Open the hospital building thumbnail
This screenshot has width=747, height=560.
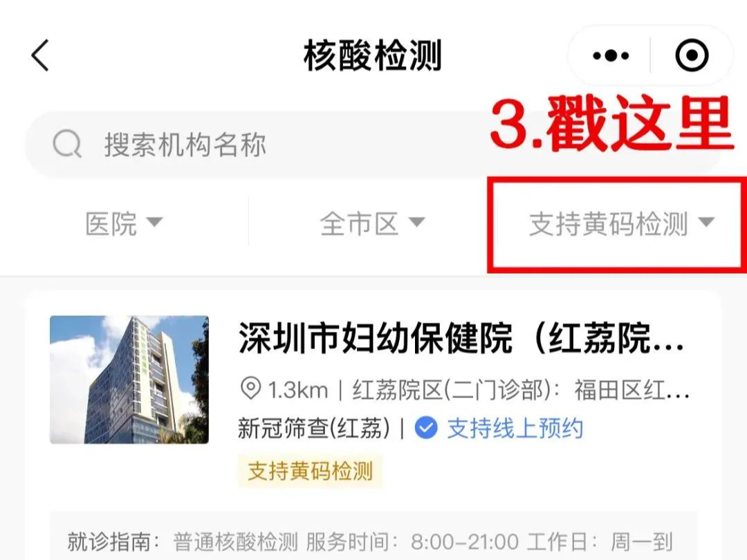point(129,380)
